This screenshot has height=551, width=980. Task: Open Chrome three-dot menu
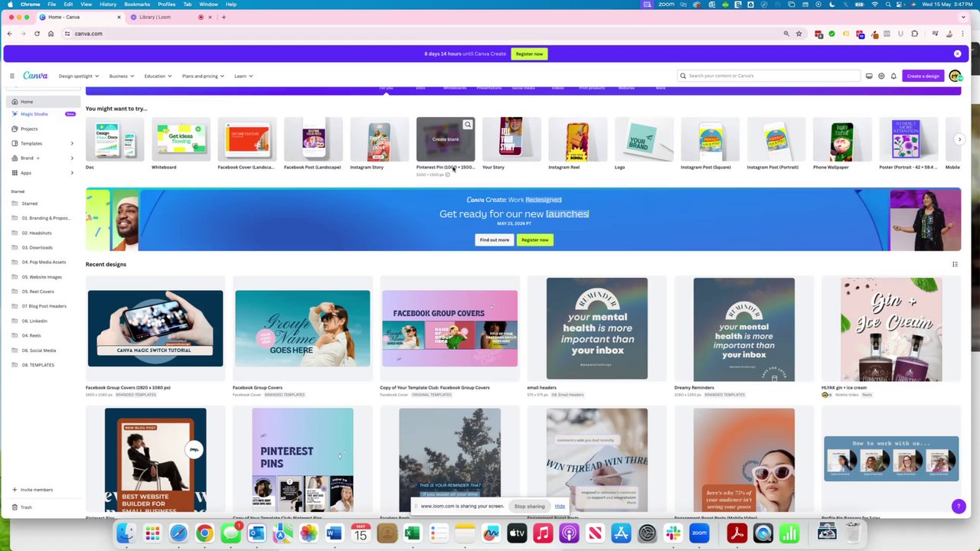[x=962, y=34]
